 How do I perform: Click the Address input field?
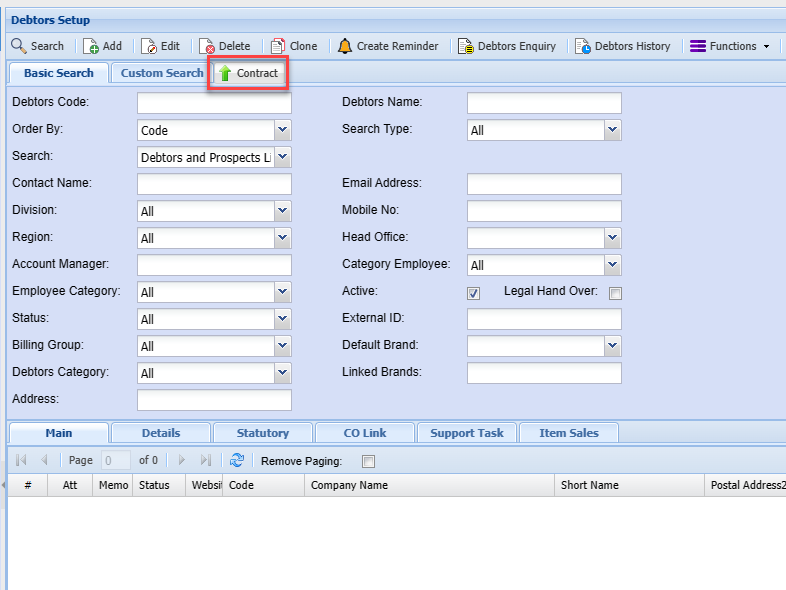click(x=214, y=401)
